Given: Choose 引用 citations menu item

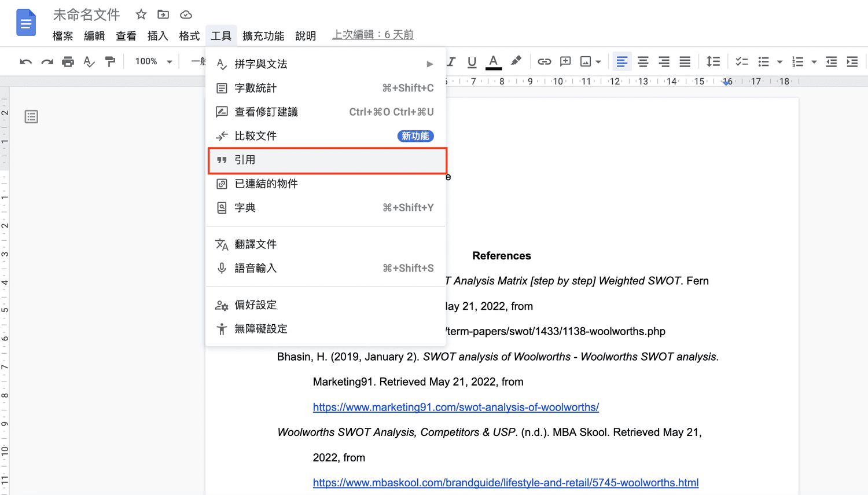Looking at the screenshot, I should click(x=327, y=160).
